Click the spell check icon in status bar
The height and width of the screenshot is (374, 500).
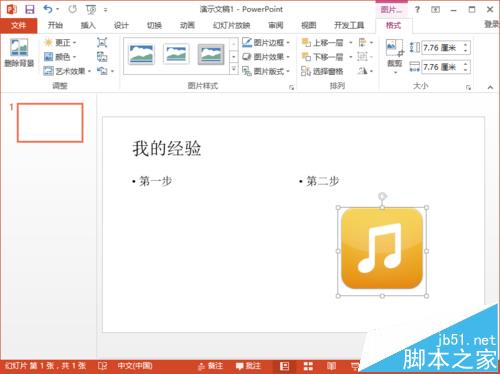102,366
